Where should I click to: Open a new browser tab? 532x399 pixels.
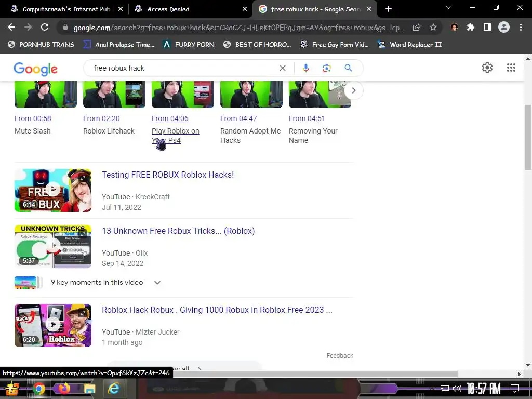[389, 9]
